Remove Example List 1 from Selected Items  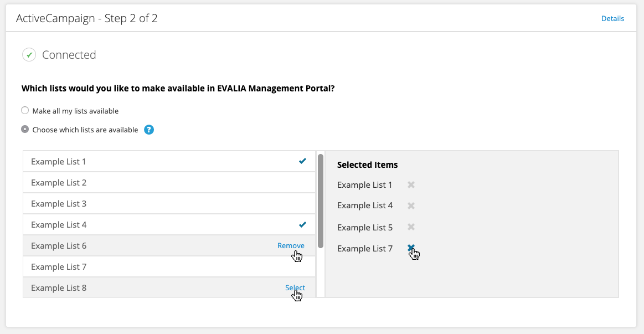point(411,185)
